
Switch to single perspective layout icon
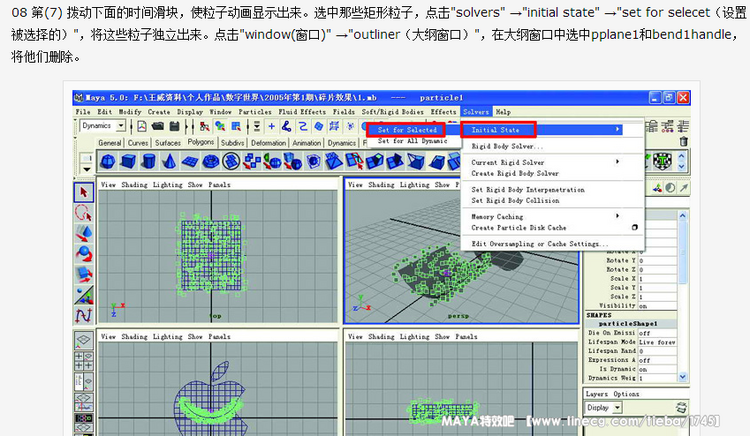click(x=84, y=340)
